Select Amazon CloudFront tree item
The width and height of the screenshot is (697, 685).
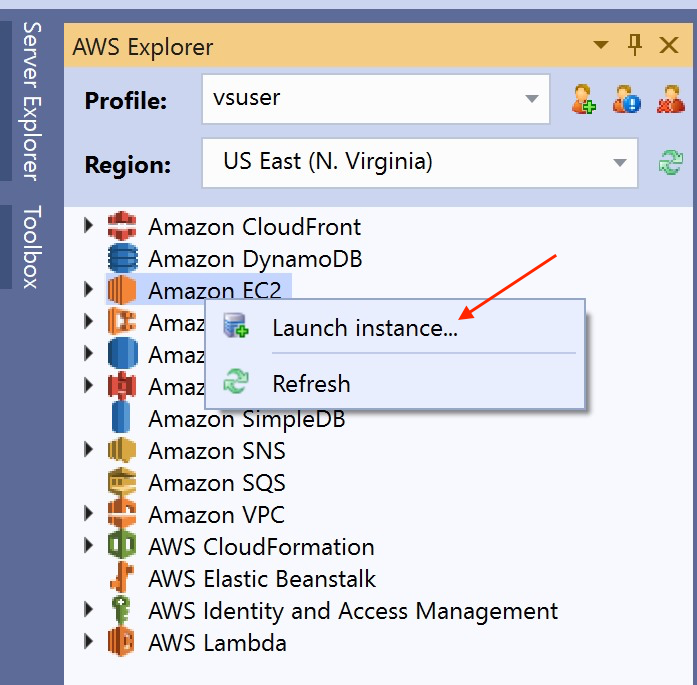click(x=255, y=227)
